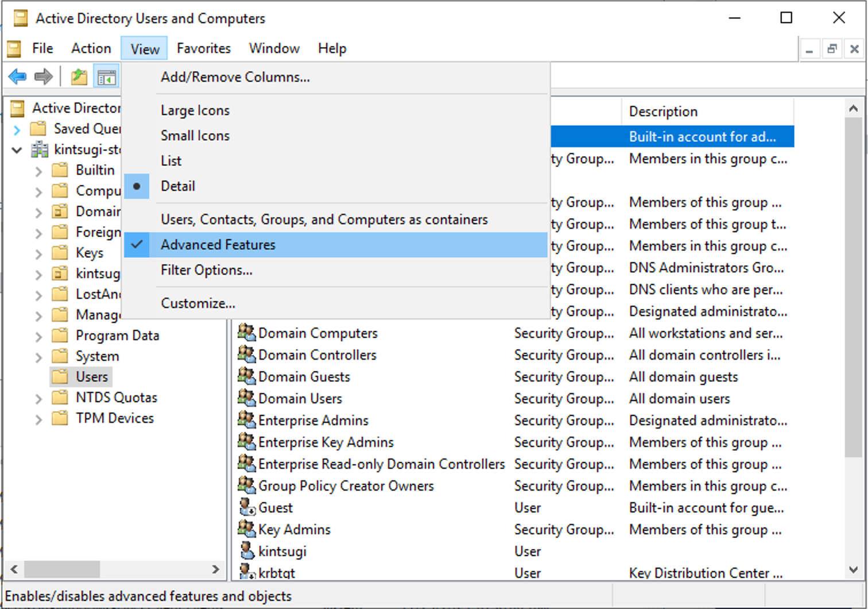Choose Add/Remove Columns... from View menu
868x609 pixels.
pyautogui.click(x=336, y=77)
